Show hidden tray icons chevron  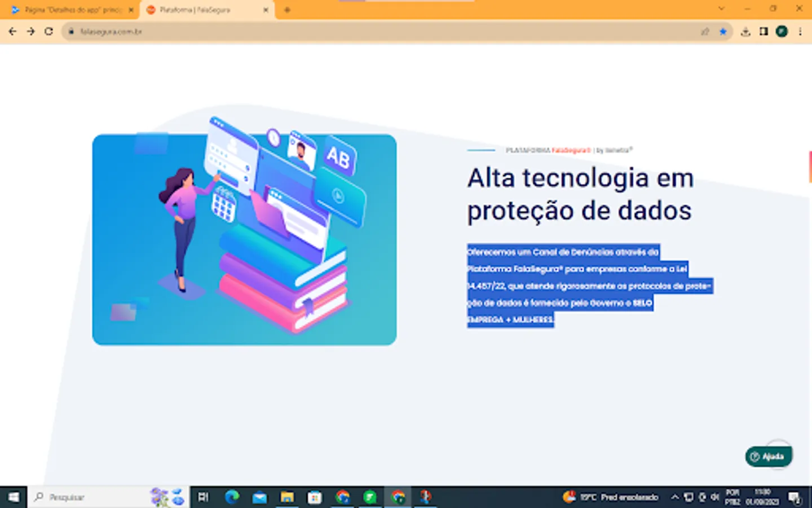[674, 497]
